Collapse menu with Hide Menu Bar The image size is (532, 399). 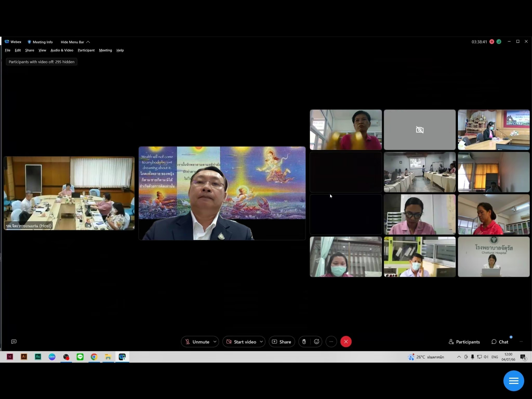point(75,42)
